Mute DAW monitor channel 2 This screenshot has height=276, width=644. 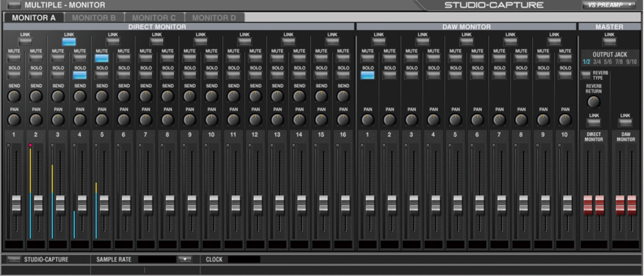pyautogui.click(x=390, y=58)
